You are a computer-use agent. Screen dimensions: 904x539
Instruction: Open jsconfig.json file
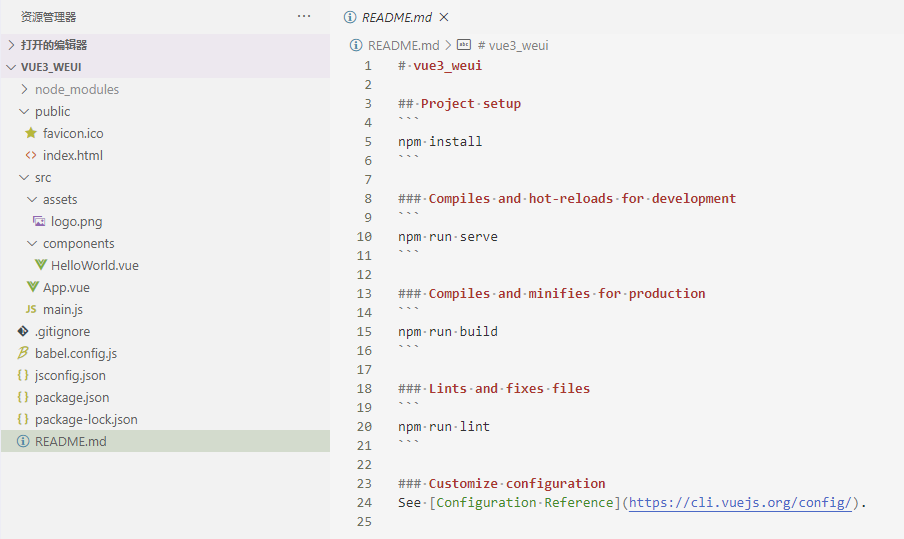click(x=70, y=375)
